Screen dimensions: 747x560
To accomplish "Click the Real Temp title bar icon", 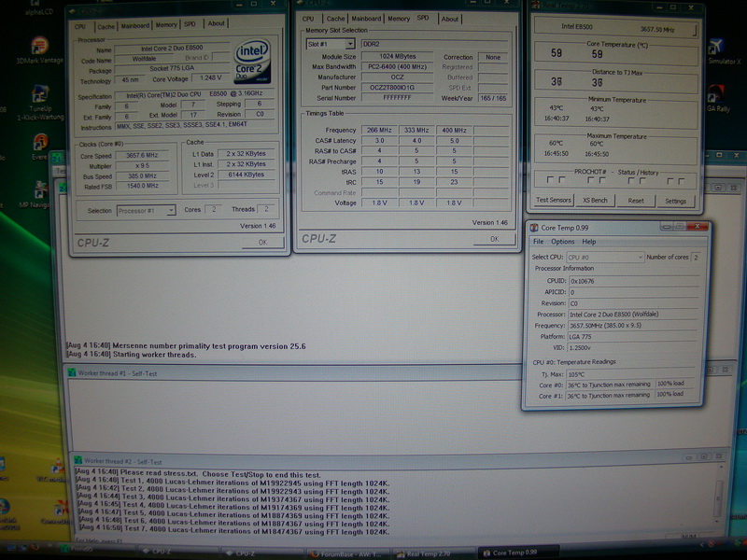I will pyautogui.click(x=535, y=6).
